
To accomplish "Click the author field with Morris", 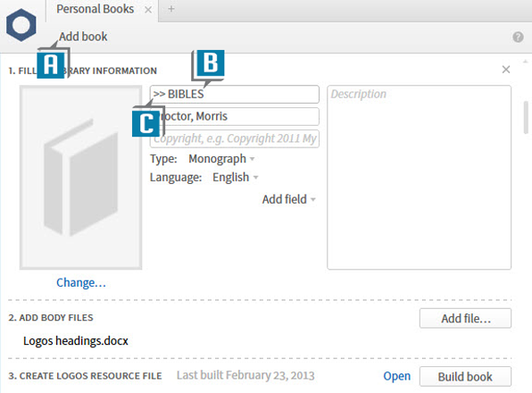I will (x=235, y=116).
